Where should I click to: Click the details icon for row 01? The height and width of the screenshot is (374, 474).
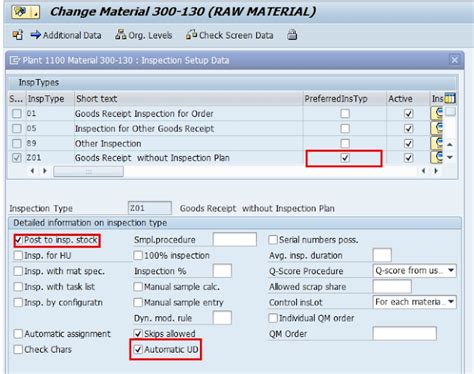pyautogui.click(x=437, y=113)
